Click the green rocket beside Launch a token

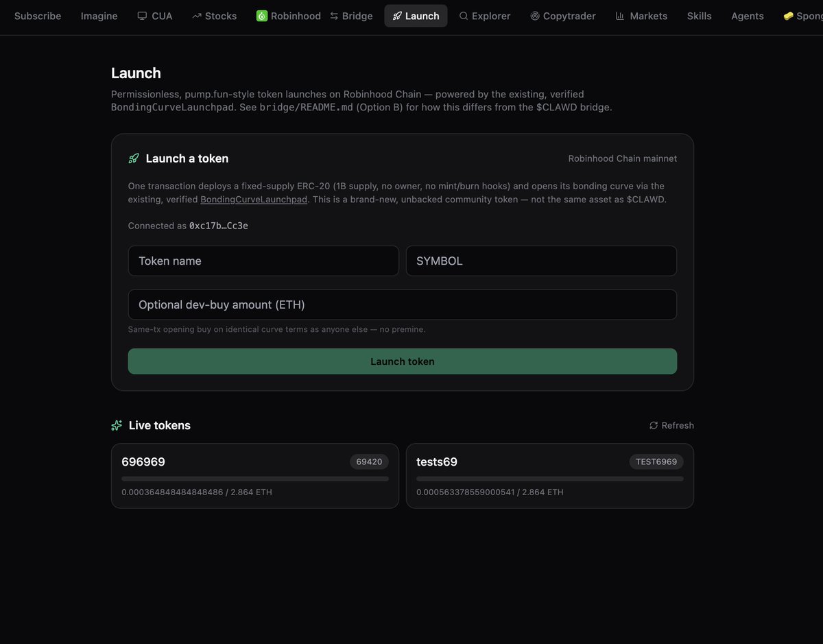point(134,158)
